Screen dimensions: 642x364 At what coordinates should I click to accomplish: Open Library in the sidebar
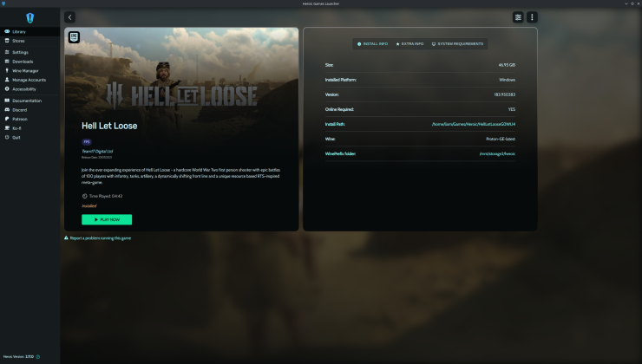click(19, 32)
